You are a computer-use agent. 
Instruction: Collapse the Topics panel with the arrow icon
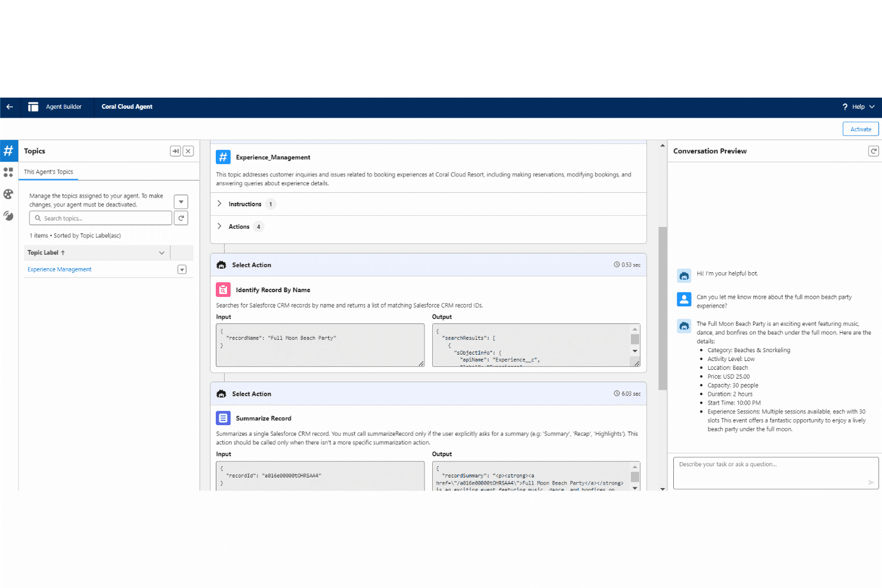click(175, 151)
